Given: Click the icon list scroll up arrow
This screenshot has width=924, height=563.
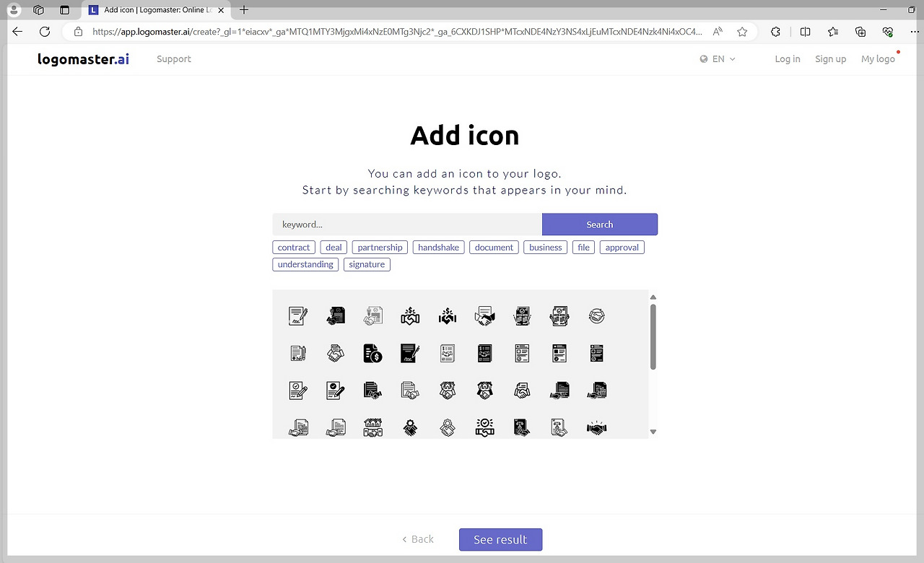Looking at the screenshot, I should coord(653,297).
